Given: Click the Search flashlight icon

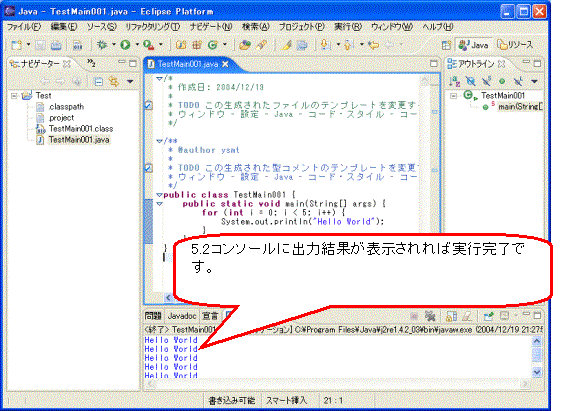Looking at the screenshot, I should point(262,45).
